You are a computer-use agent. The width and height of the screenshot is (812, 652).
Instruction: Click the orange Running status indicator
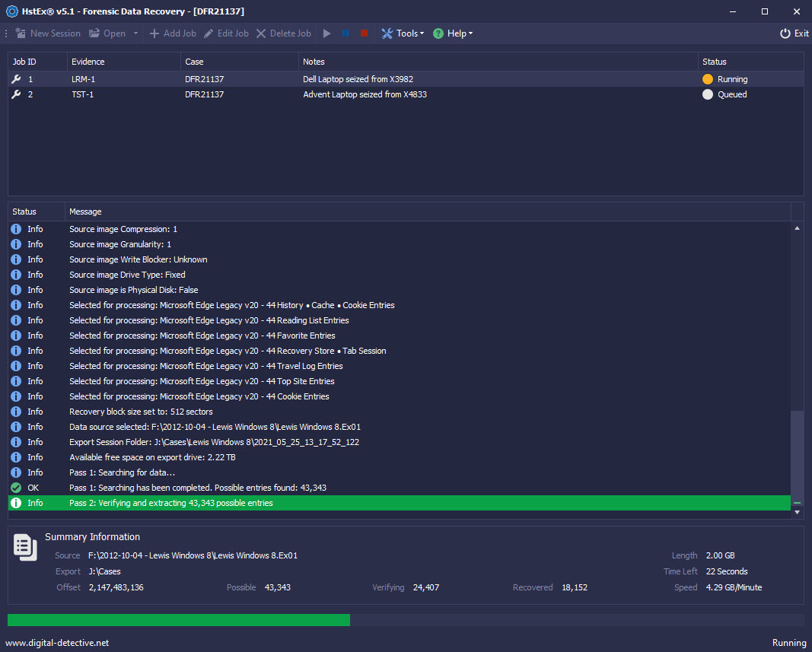(708, 79)
